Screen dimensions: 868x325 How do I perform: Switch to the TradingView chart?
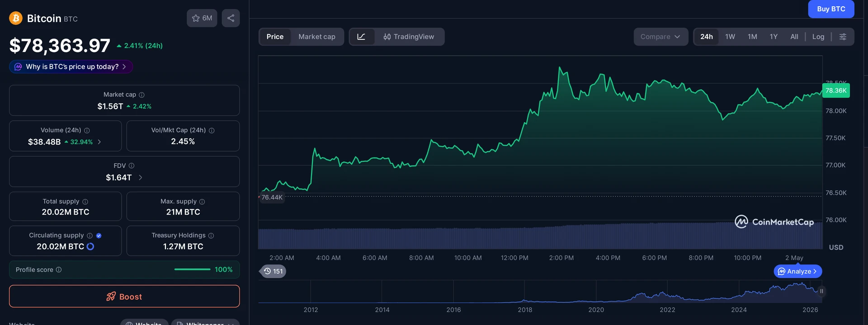[409, 37]
